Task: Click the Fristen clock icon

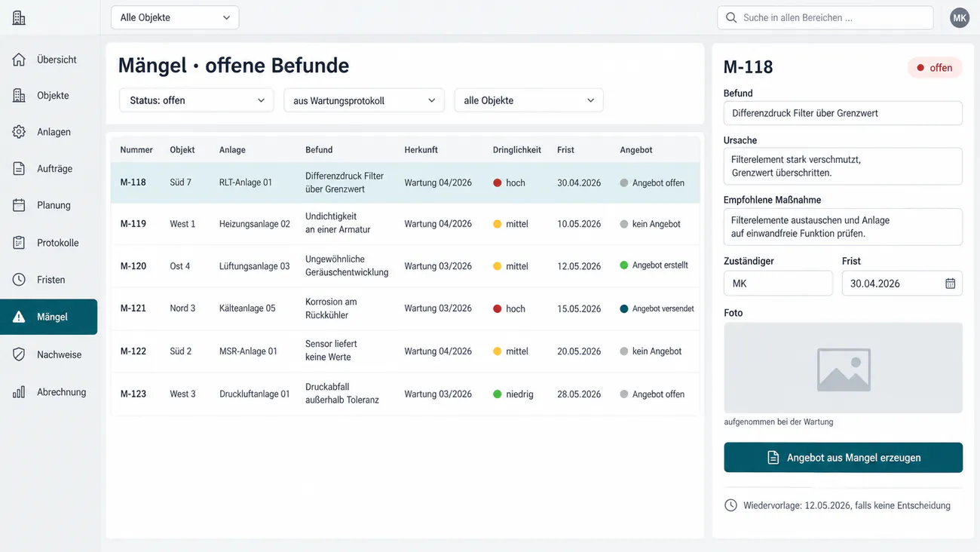Action: pyautogui.click(x=19, y=280)
